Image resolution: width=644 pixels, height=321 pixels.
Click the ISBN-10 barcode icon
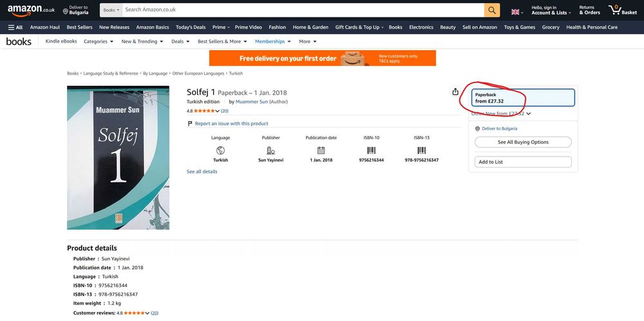pyautogui.click(x=372, y=150)
